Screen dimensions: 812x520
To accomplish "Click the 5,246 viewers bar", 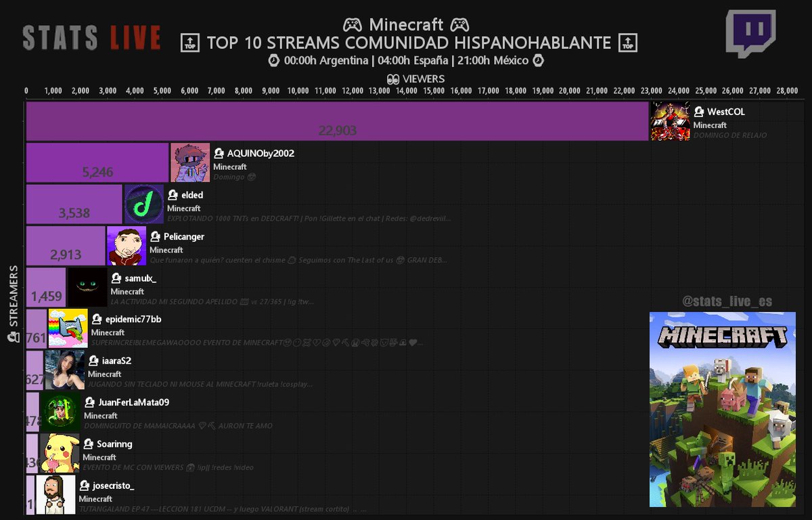I will point(97,162).
